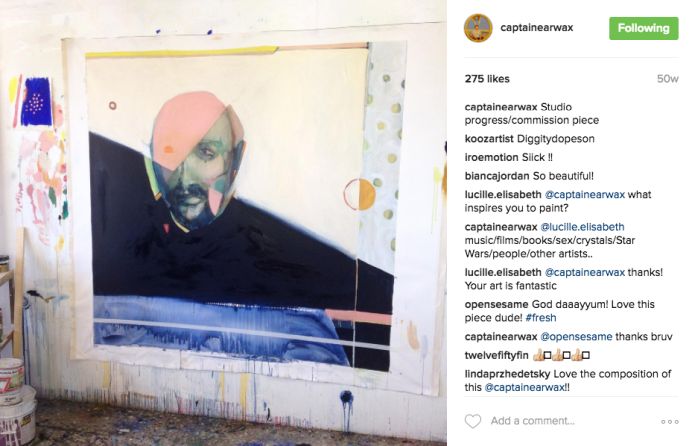Open the #fresh hashtag link

tap(541, 317)
